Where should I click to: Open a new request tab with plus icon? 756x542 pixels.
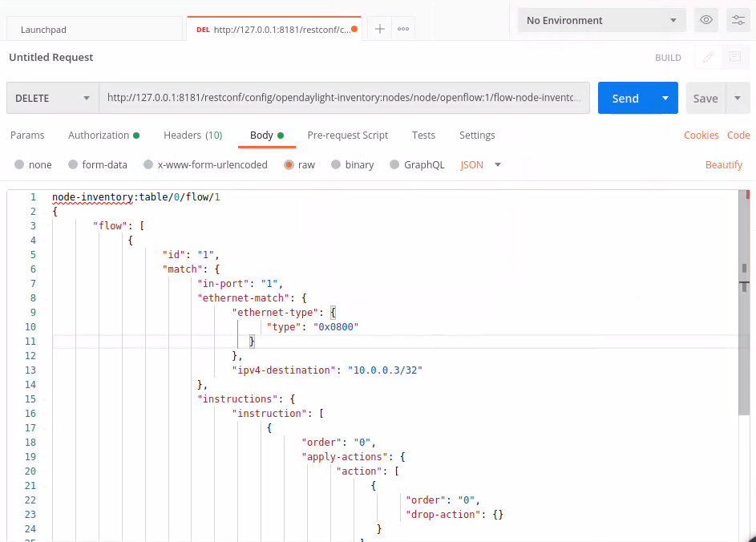[x=380, y=29]
